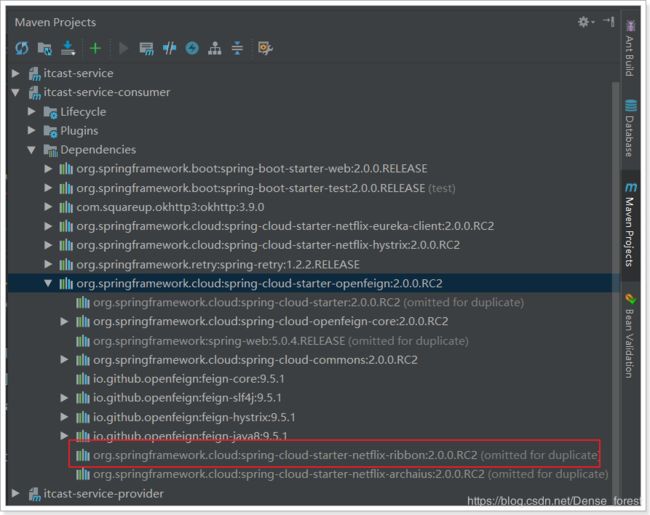
Task: Select spring-boot-starter-web:2.0.0.RELEASE row
Action: coord(309,169)
